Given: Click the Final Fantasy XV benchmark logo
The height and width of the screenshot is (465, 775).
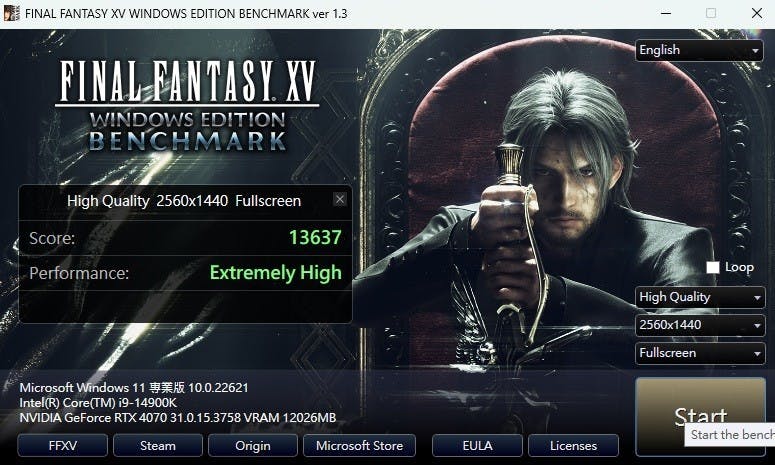Looking at the screenshot, I should tap(187, 106).
